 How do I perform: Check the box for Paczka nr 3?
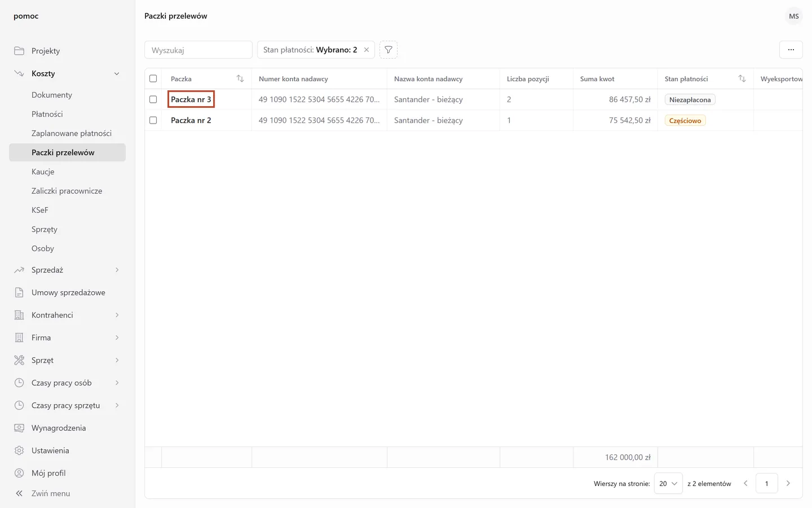153,99
